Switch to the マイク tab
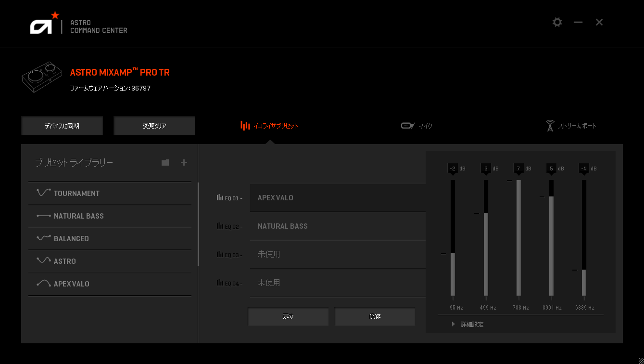 (417, 125)
